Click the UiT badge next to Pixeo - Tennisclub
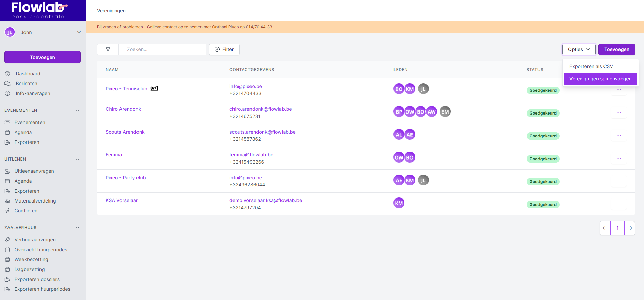The height and width of the screenshot is (300, 644). point(154,88)
